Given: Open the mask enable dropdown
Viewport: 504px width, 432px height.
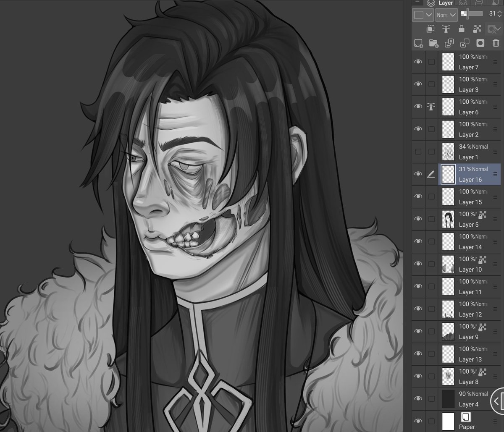Looking at the screenshot, I should (494, 29).
